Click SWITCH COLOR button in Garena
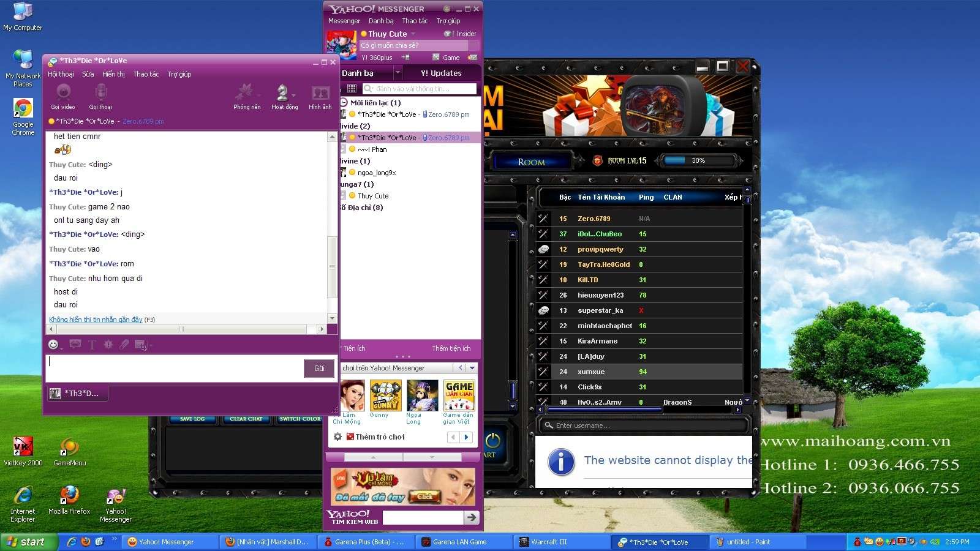The height and width of the screenshot is (551, 980). coord(300,419)
